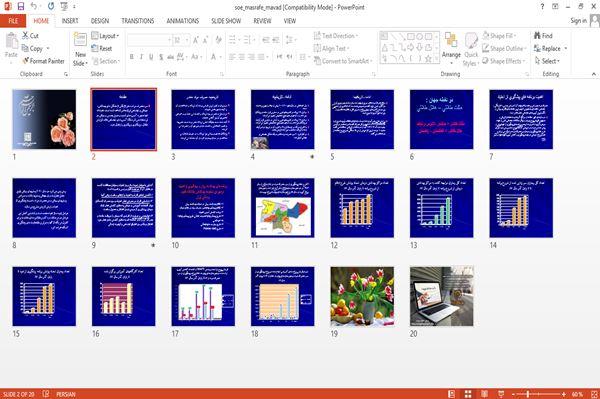Expand the Copy dropdown arrow

(48, 48)
